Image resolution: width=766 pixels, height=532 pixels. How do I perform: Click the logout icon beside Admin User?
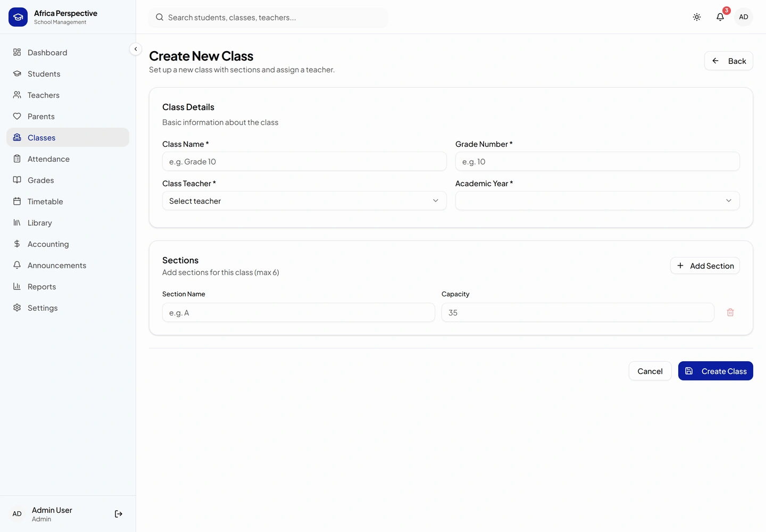(x=119, y=514)
